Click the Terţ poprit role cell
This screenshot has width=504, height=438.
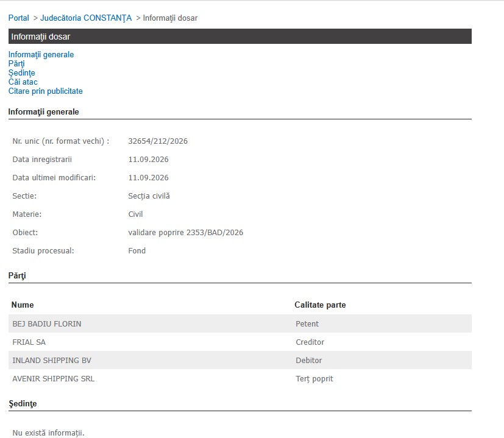coord(314,379)
